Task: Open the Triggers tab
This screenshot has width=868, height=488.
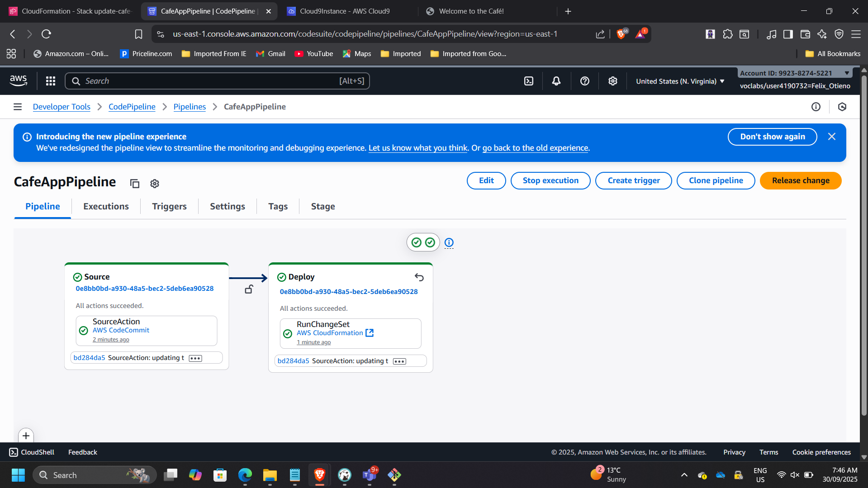Action: tap(169, 206)
